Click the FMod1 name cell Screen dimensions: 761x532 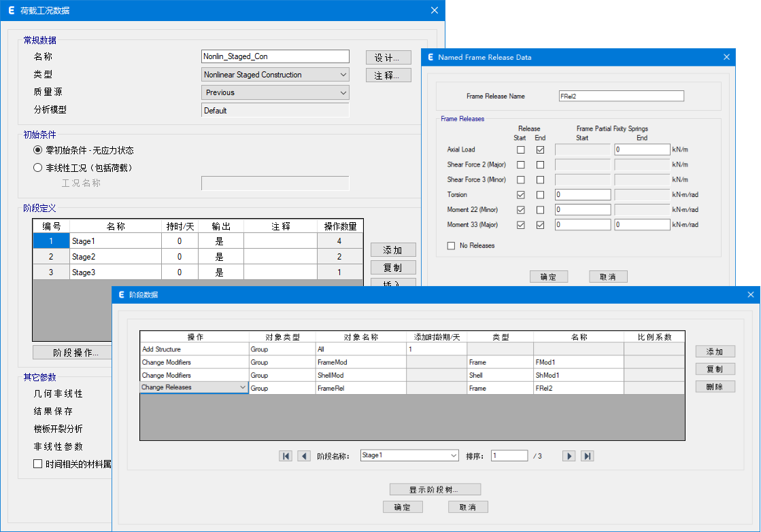[x=579, y=362]
